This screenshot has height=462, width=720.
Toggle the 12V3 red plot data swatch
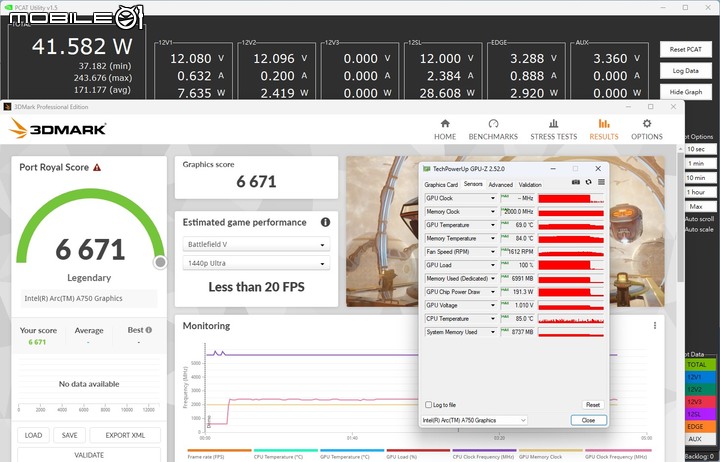(x=700, y=402)
